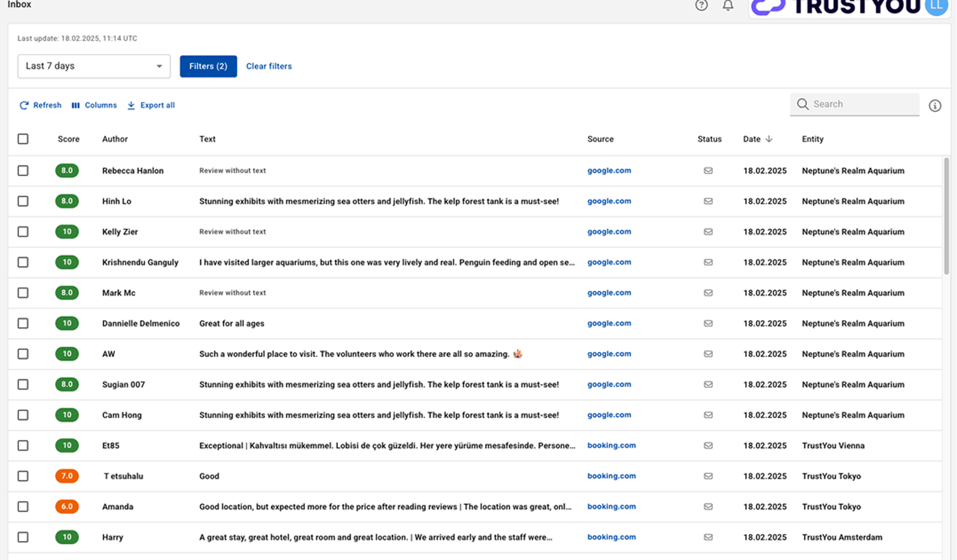
Task: Open the LL user avatar menu
Action: tap(936, 6)
